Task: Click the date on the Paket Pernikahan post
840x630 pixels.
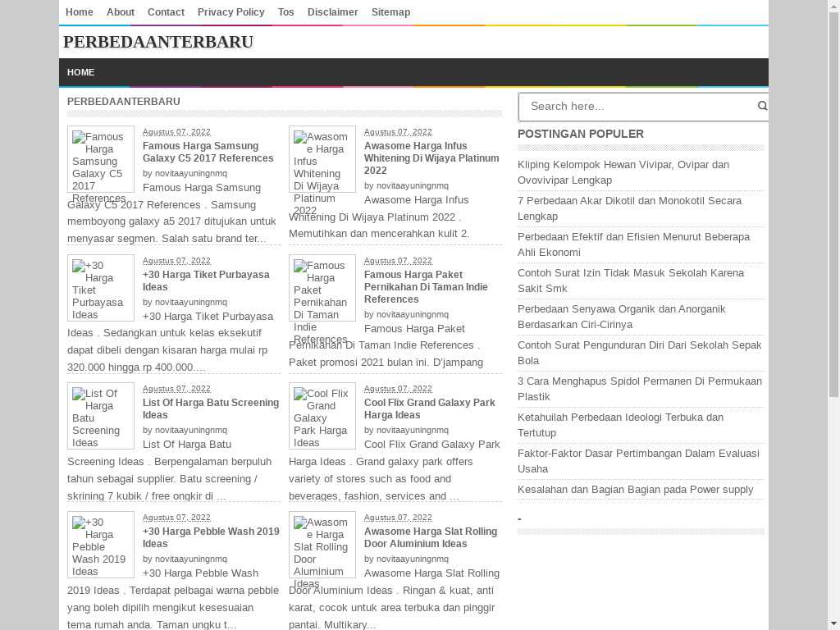Action: [398, 260]
